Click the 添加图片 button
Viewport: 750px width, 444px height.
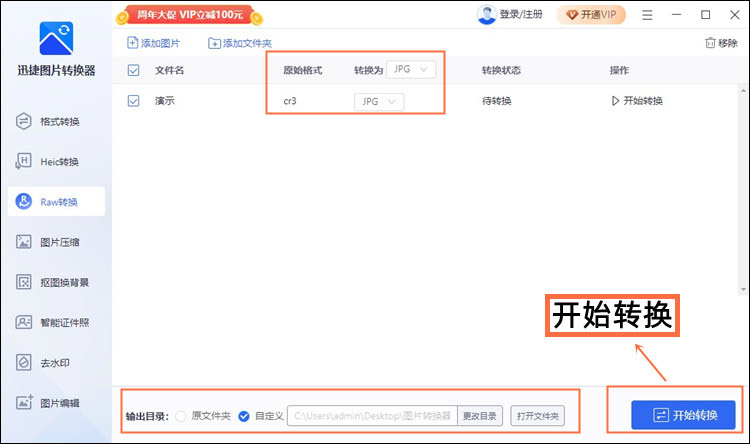tap(153, 43)
